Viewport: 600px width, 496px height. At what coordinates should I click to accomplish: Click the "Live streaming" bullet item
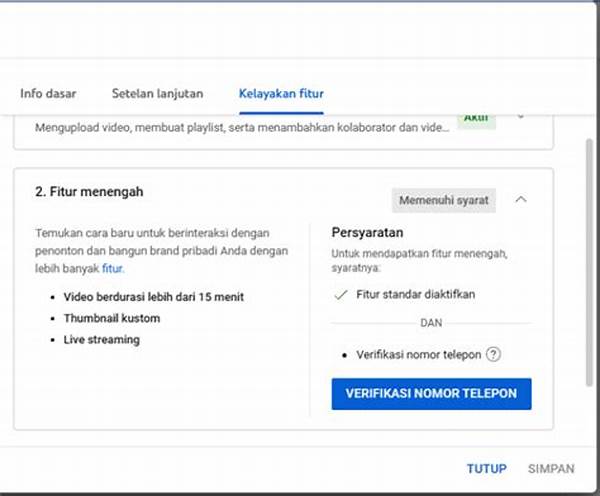click(x=101, y=340)
